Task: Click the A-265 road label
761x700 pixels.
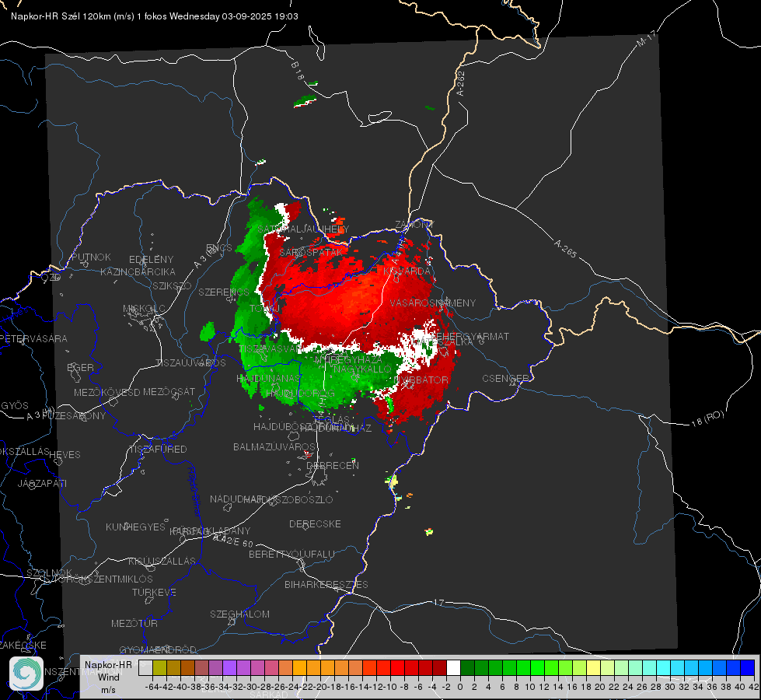Action: [x=565, y=249]
